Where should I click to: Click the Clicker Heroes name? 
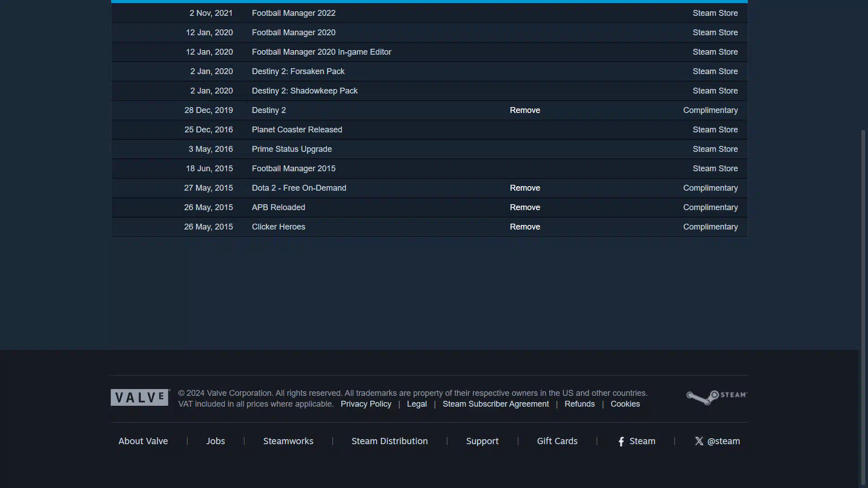coord(278,227)
